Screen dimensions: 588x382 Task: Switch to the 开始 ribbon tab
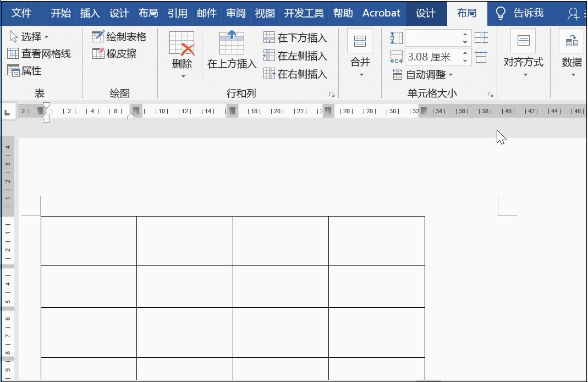click(61, 13)
